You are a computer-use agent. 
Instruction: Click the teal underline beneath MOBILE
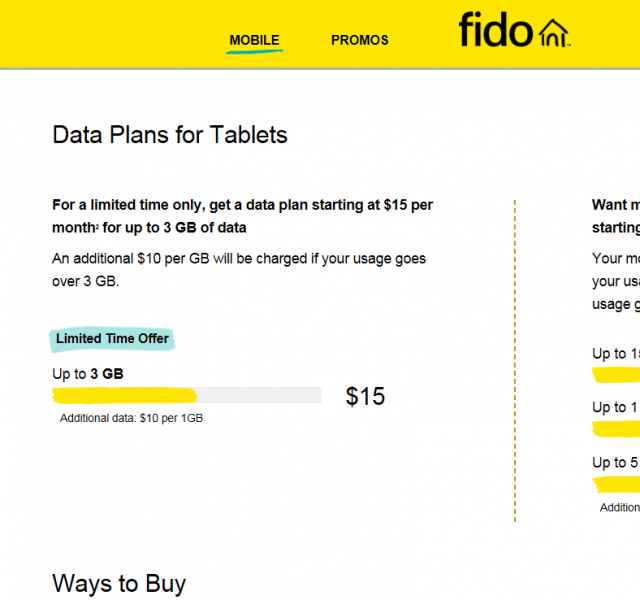click(254, 51)
